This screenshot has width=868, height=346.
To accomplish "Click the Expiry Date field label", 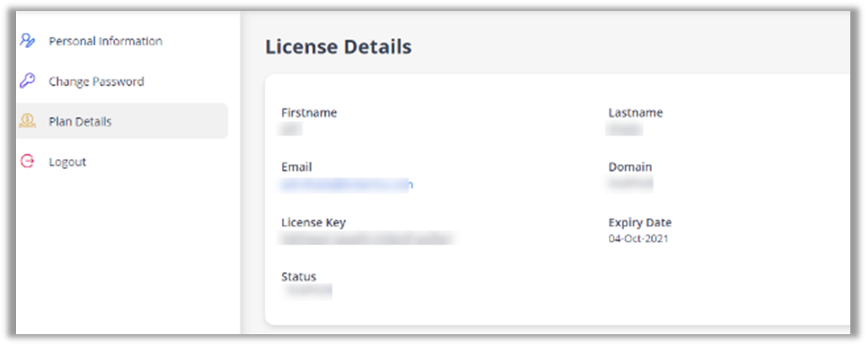I will click(x=640, y=223).
